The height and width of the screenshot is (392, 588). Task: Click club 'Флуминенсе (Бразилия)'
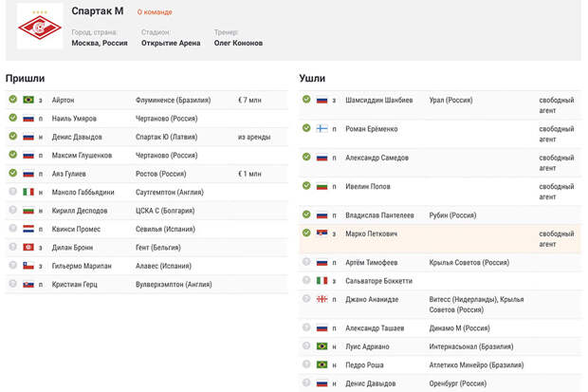tap(174, 101)
